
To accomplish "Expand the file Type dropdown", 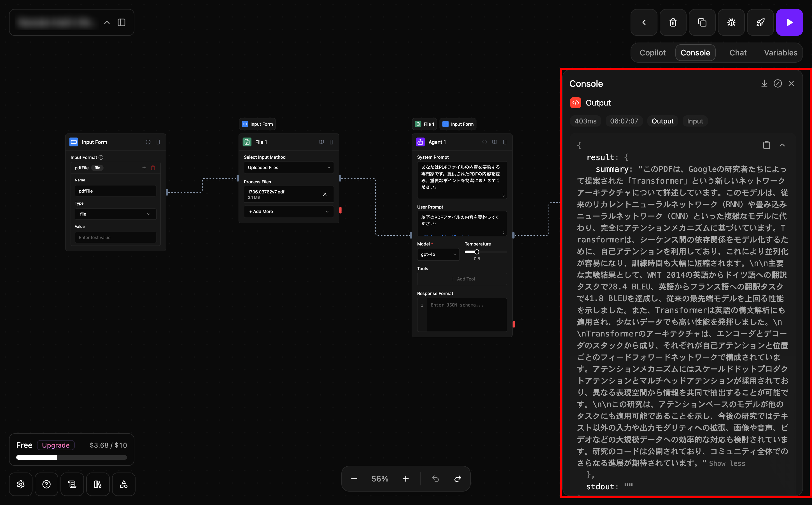I will pyautogui.click(x=115, y=214).
